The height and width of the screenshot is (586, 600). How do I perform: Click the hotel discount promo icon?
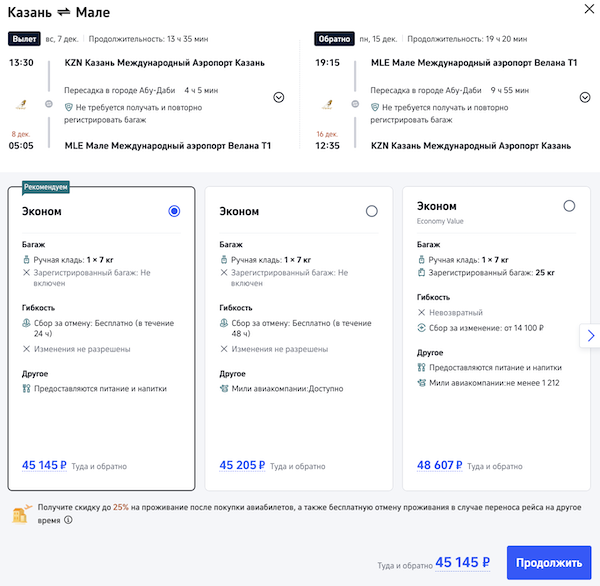click(19, 515)
